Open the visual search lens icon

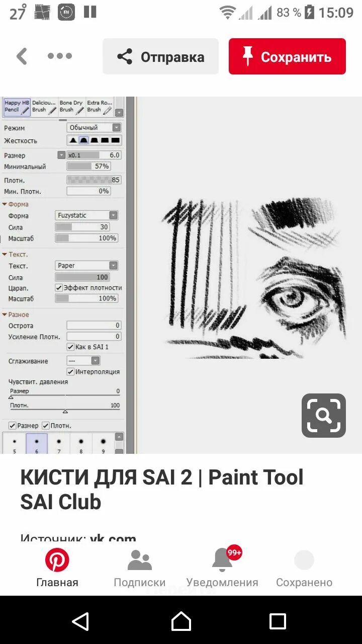pyautogui.click(x=323, y=416)
